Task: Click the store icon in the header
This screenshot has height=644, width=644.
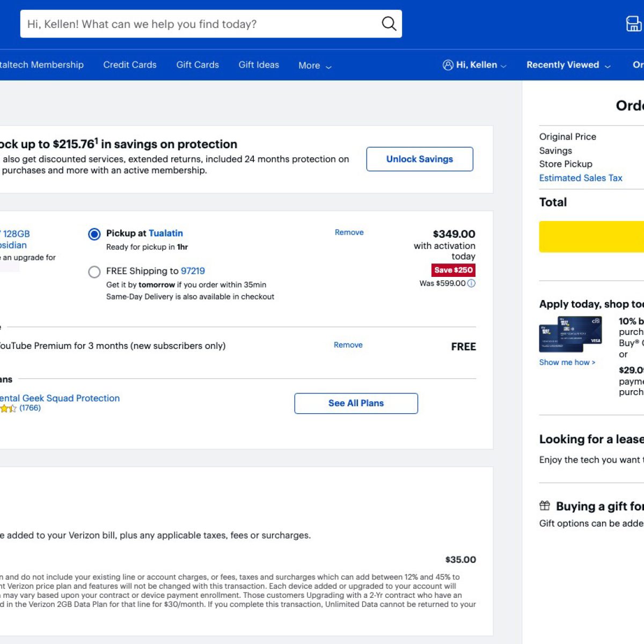Action: [633, 24]
